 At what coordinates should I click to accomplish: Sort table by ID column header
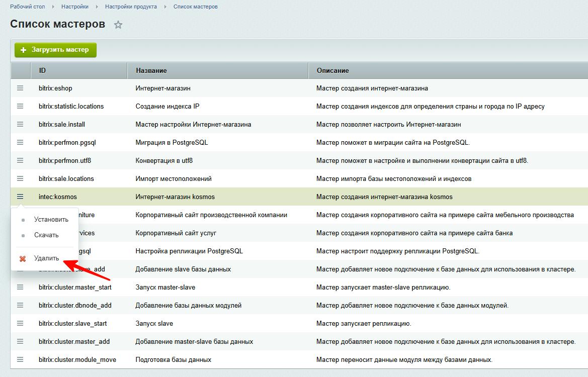tap(42, 70)
